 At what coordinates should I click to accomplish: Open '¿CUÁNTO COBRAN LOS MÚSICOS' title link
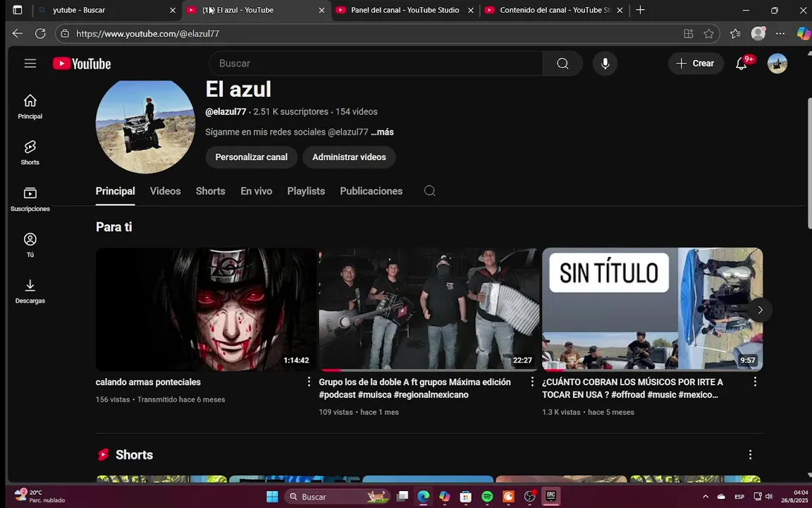(632, 388)
